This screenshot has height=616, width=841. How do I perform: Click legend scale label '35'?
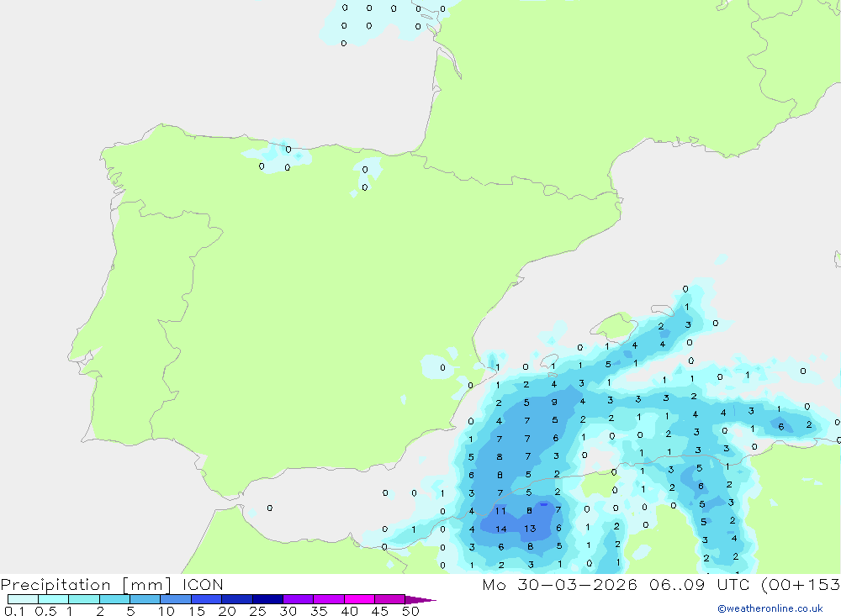[319, 611]
